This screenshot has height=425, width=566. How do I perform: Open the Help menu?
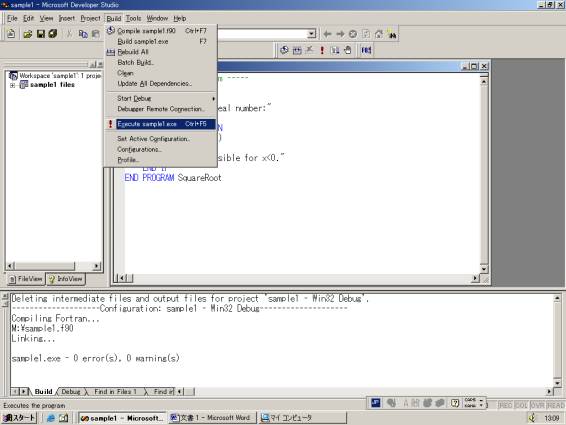click(180, 18)
